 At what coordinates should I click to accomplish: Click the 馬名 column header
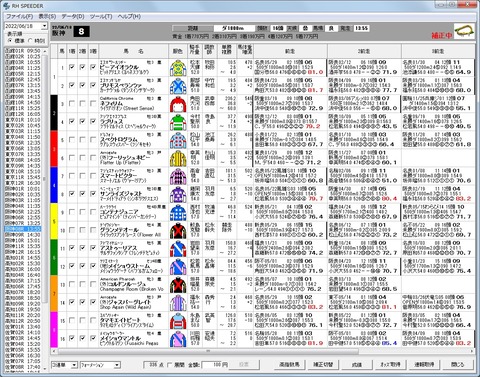[x=134, y=51]
